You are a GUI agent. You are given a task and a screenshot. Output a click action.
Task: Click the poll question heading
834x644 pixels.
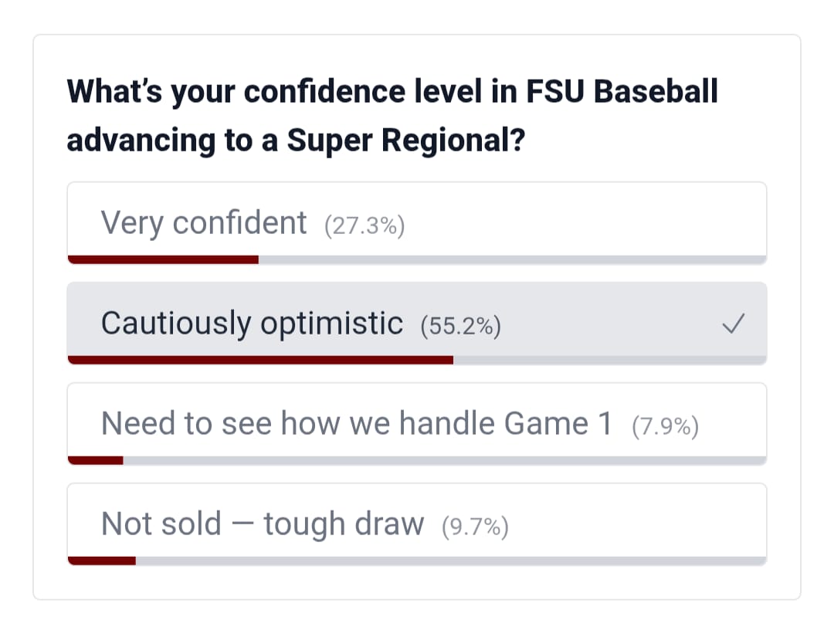[x=392, y=116]
